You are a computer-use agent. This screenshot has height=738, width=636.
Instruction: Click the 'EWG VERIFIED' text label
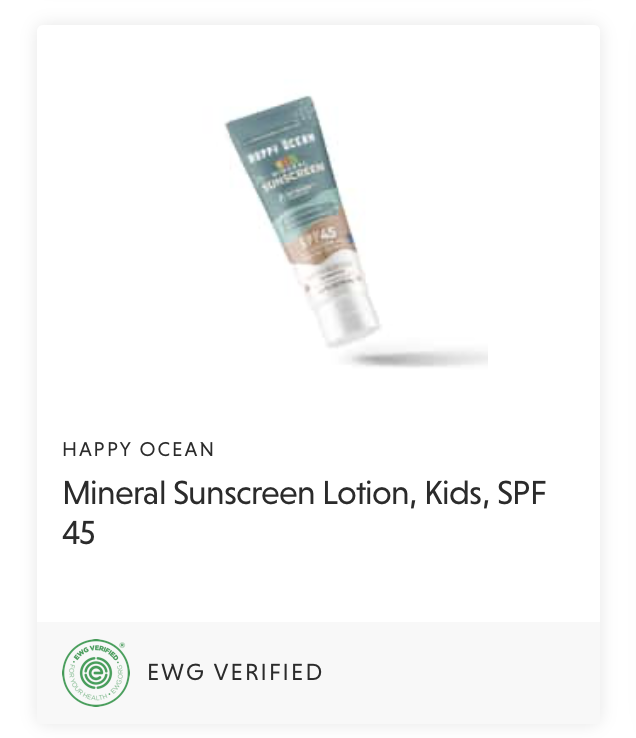[235, 672]
